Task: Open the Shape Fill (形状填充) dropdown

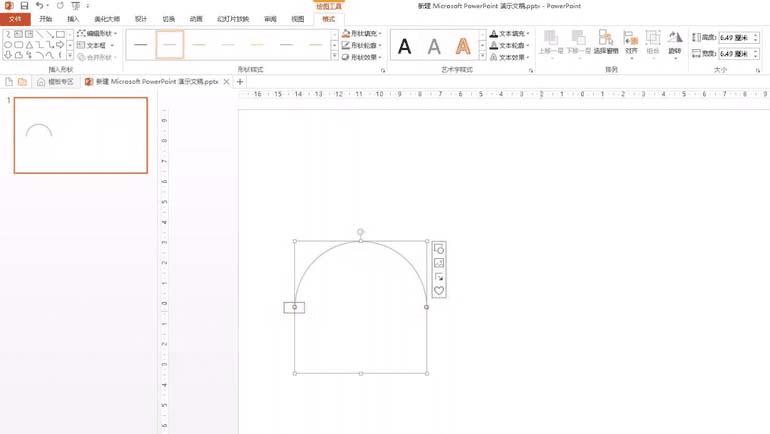Action: coord(364,33)
